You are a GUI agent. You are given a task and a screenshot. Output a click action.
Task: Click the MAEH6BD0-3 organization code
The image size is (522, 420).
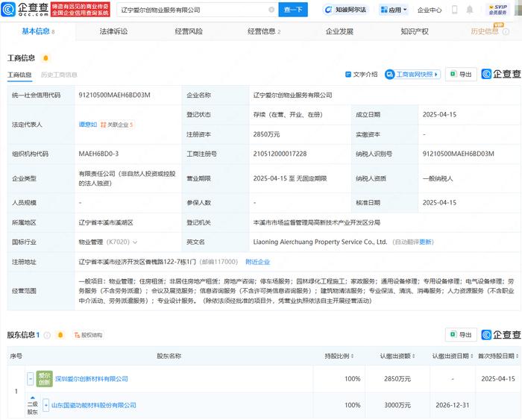(98, 154)
